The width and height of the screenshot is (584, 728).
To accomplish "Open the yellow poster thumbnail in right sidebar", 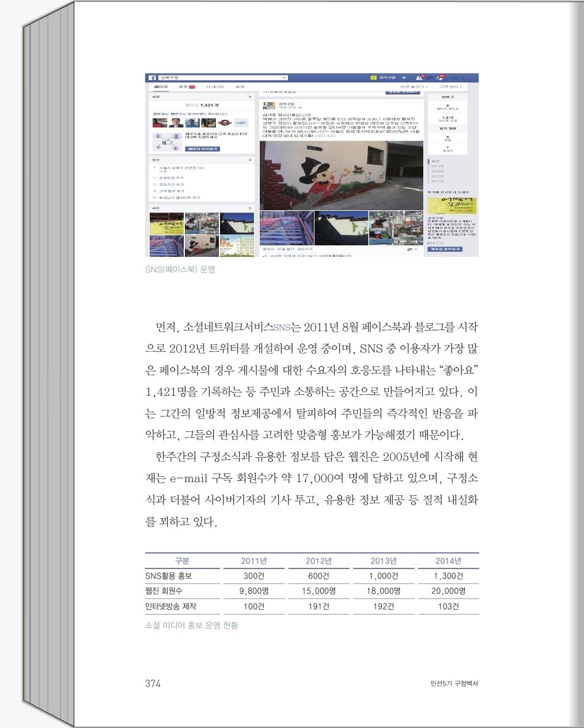I will tap(452, 205).
